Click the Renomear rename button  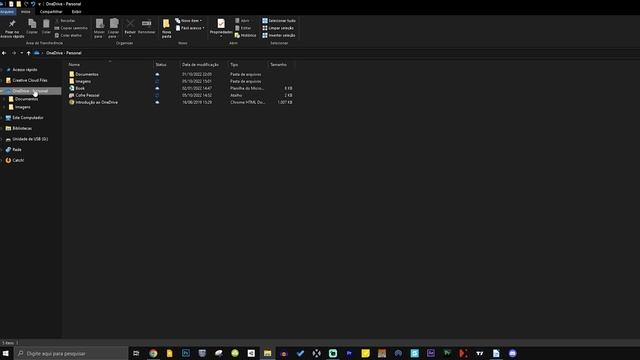146,27
